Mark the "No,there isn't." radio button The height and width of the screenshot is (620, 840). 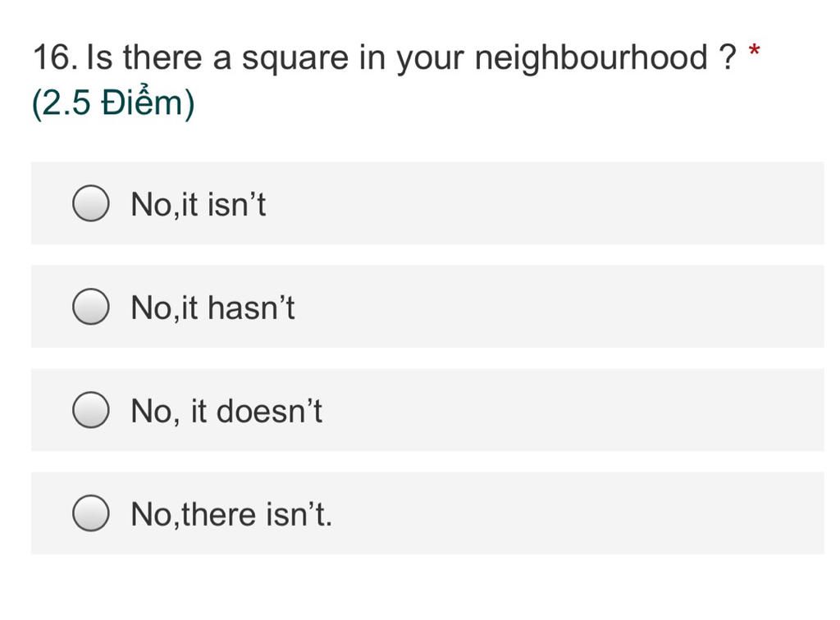coord(91,513)
